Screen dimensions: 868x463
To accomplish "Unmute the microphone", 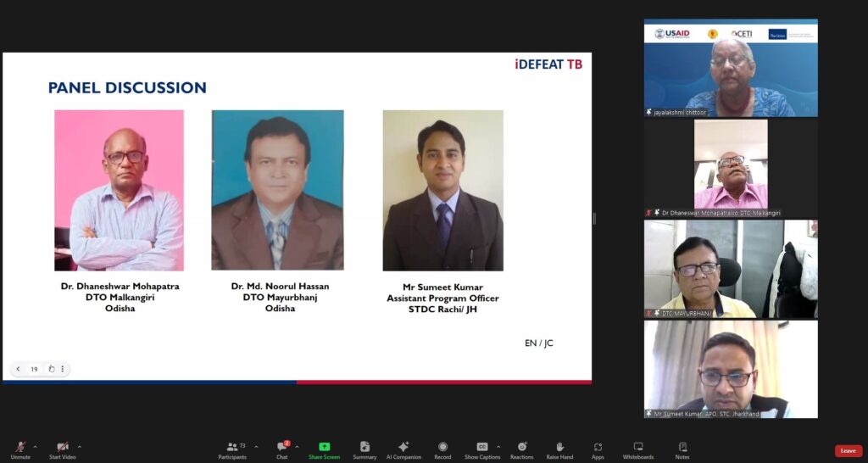I will click(20, 449).
